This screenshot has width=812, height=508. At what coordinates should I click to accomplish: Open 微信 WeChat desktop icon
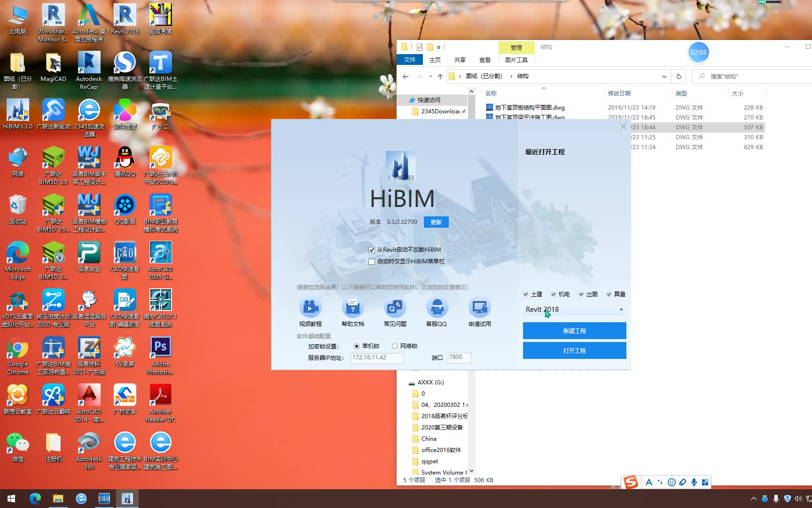point(18,447)
